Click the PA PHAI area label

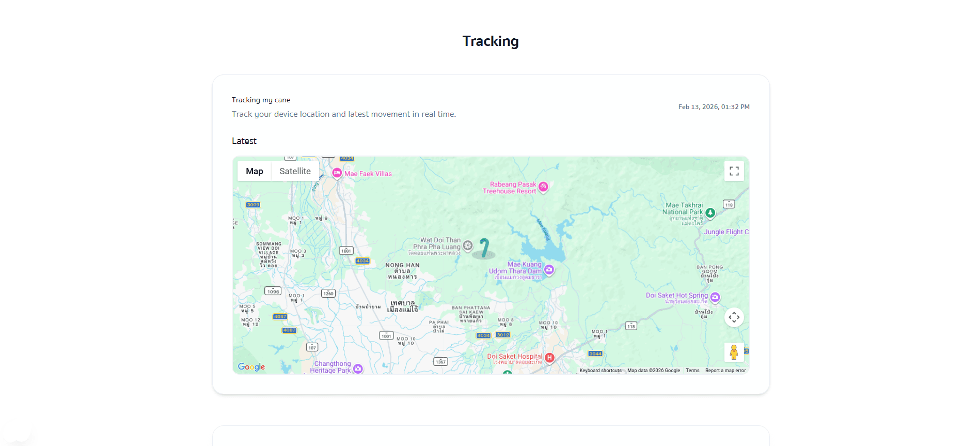[439, 326]
